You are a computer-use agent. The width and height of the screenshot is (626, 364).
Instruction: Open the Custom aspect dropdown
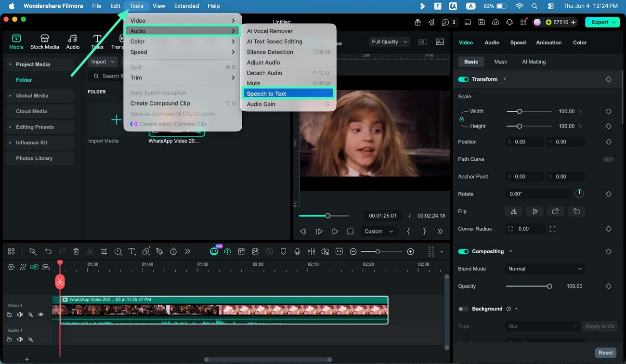pos(378,232)
